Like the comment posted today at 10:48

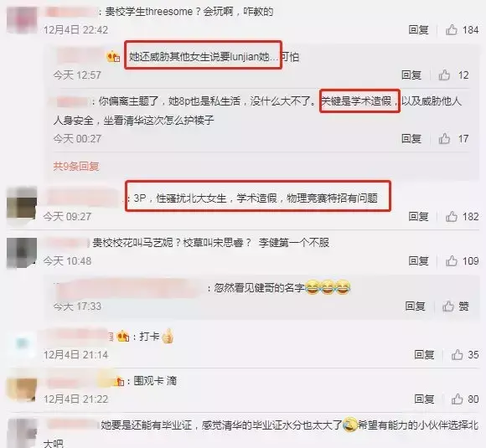[462, 261]
